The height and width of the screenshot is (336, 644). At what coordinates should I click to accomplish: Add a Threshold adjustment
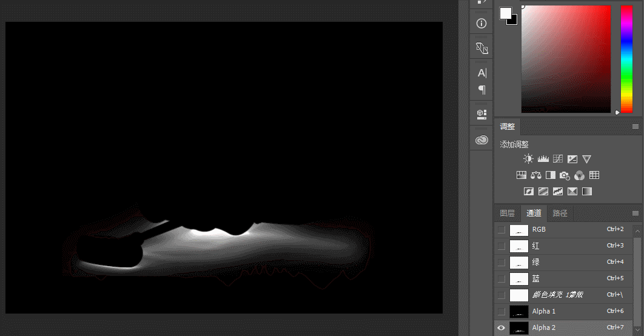tap(558, 192)
